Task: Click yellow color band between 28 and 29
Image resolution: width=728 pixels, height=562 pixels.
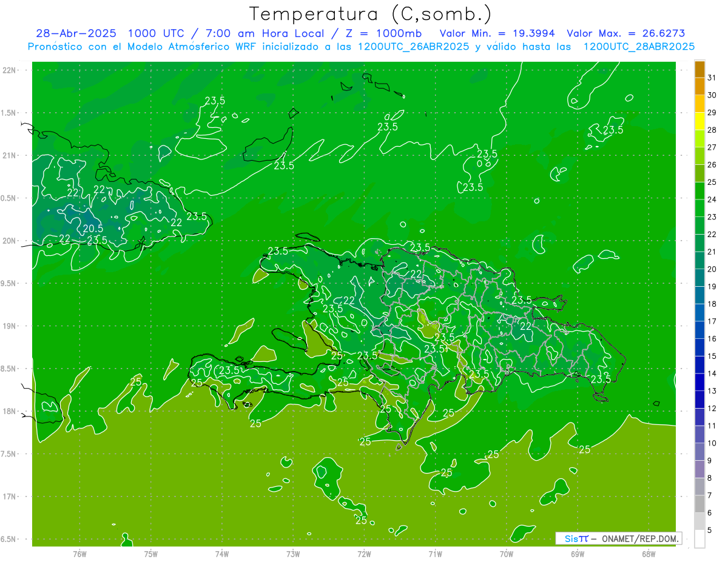Action: (699, 121)
